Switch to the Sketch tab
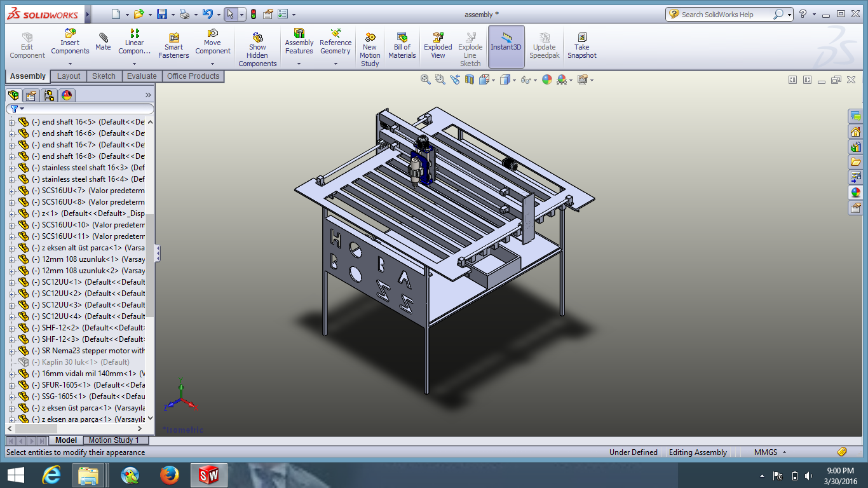The width and height of the screenshot is (868, 488). (x=104, y=76)
